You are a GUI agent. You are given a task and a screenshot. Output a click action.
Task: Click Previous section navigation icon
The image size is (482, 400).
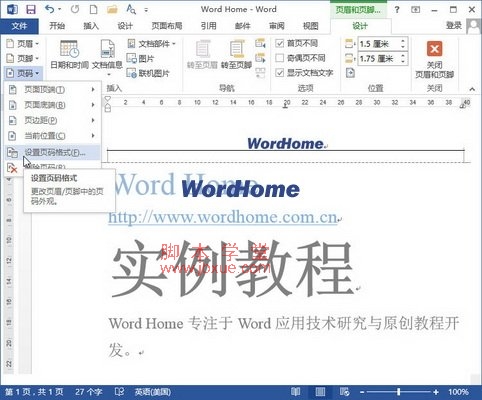point(260,43)
